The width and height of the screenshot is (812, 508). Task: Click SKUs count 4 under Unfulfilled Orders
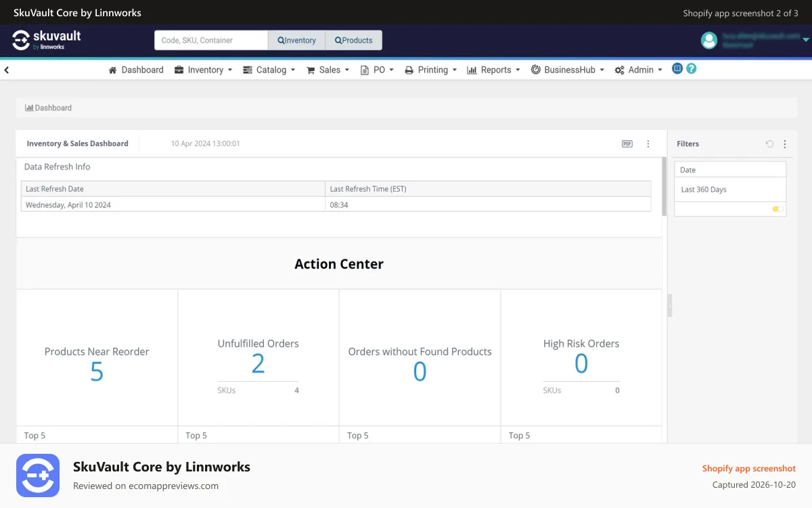point(296,390)
